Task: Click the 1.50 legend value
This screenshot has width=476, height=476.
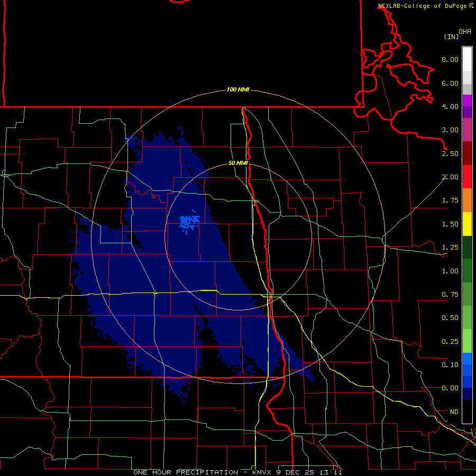Action: click(450, 224)
